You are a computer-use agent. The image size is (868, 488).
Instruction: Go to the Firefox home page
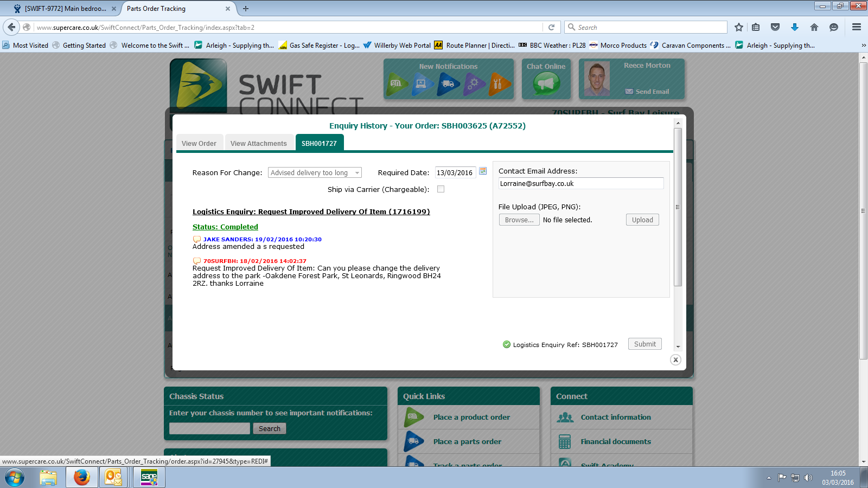[814, 27]
